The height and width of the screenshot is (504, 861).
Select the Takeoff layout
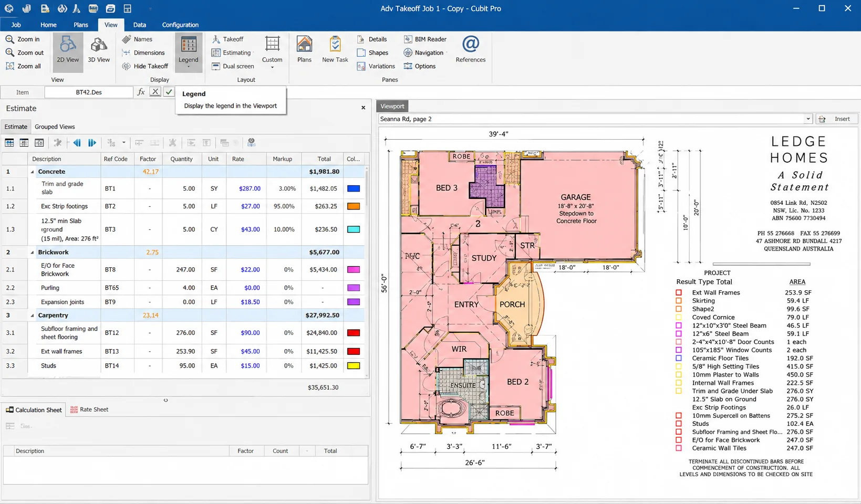227,39
